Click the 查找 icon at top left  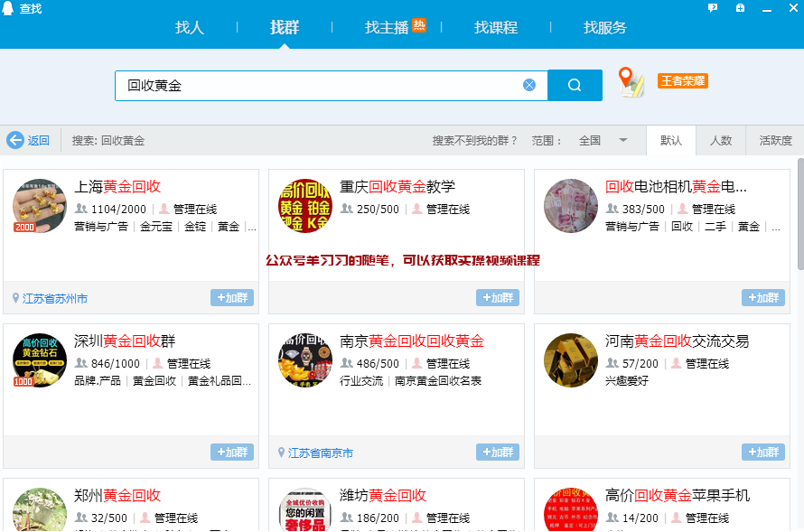[x=9, y=7]
